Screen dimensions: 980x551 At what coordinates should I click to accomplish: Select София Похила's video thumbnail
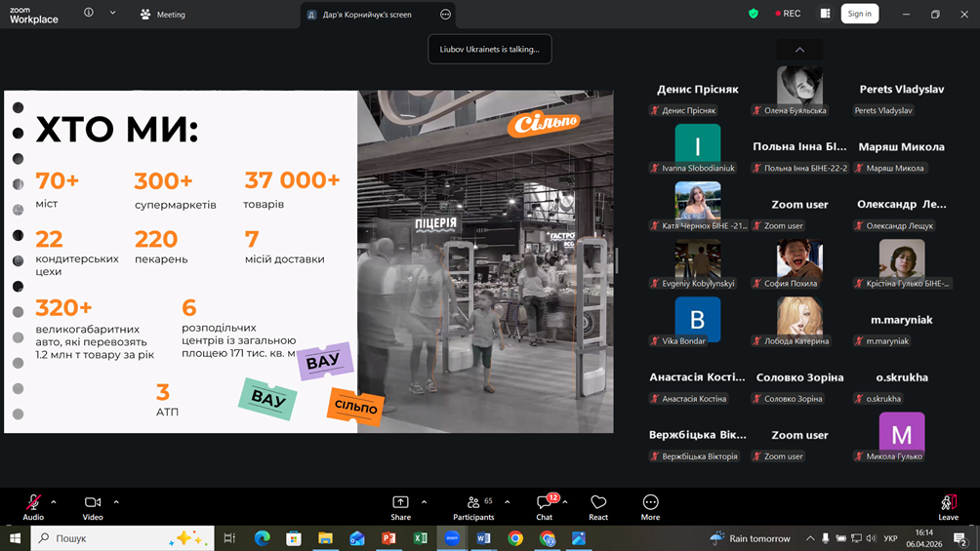tap(799, 261)
